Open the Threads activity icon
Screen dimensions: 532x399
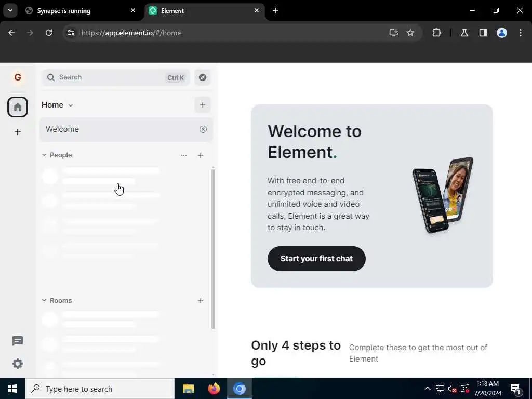coord(18,341)
